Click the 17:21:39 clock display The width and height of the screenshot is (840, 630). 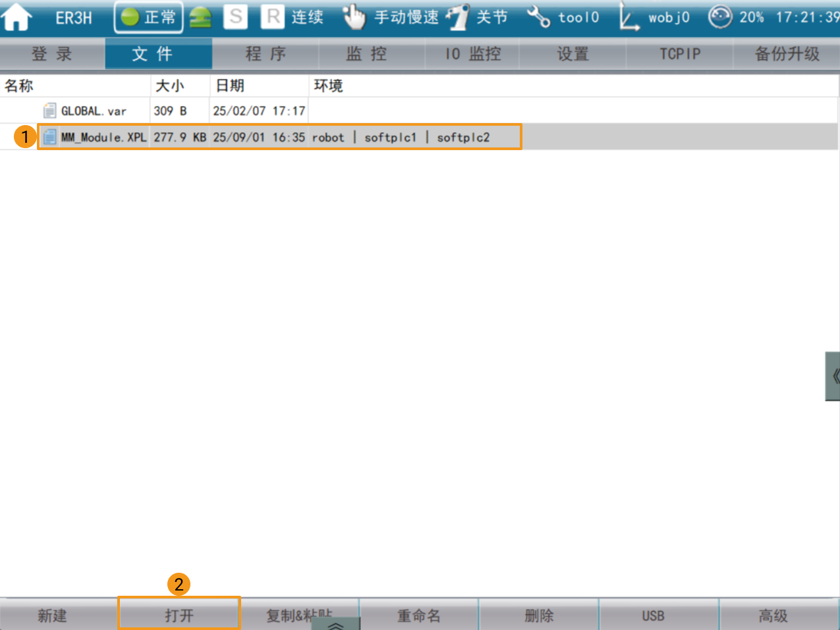(808, 17)
